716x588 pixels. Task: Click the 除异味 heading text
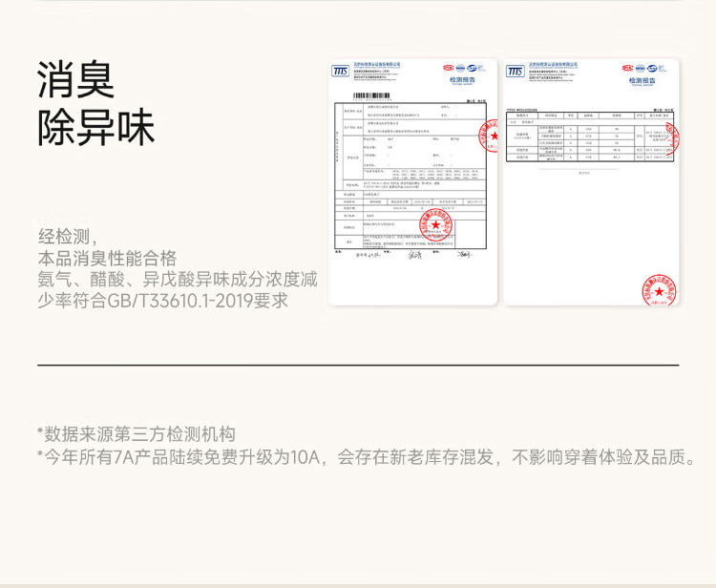click(95, 128)
